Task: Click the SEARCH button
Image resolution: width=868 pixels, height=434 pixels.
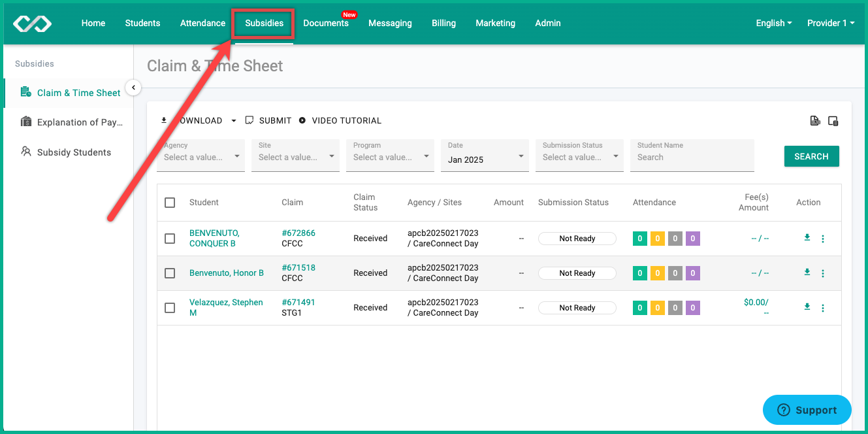Action: pos(811,156)
